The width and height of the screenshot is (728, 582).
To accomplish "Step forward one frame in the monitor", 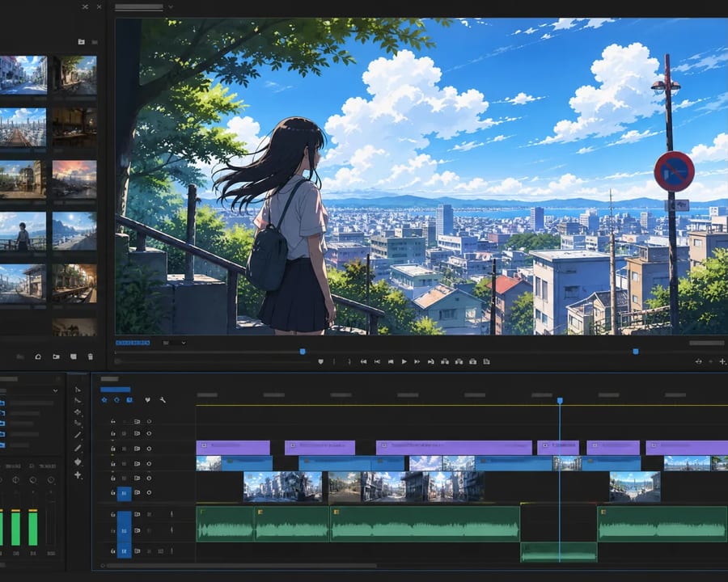I will tap(417, 361).
